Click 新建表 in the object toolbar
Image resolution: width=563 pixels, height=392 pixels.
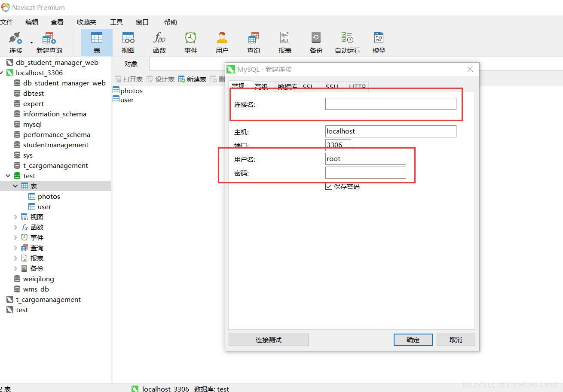[x=192, y=79]
